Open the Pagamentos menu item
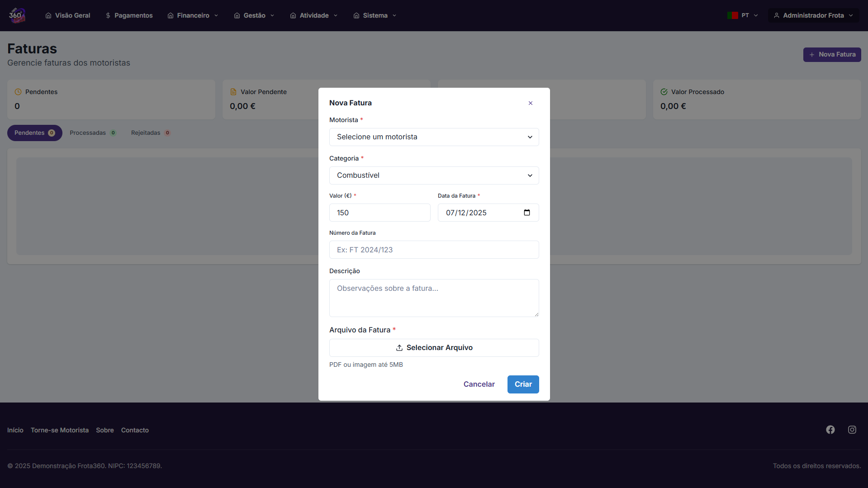The width and height of the screenshot is (868, 488). (x=129, y=15)
